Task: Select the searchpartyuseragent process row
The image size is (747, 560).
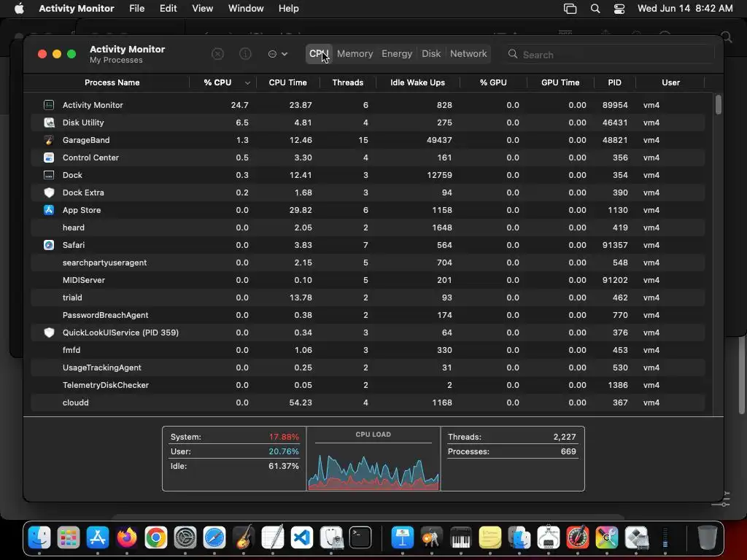Action: click(368, 262)
